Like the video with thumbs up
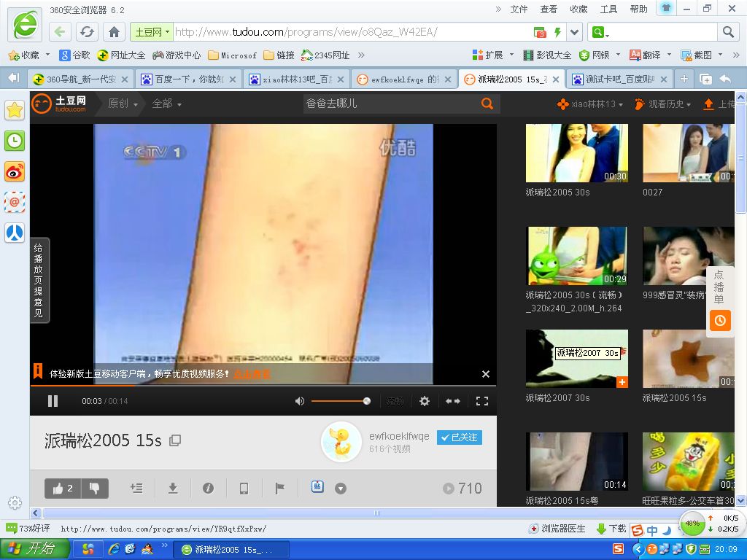This screenshot has height=560, width=747. point(63,488)
